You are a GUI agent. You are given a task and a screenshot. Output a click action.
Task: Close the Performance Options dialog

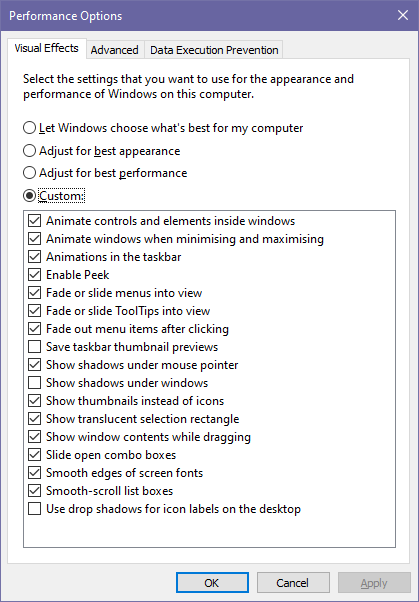tap(403, 15)
